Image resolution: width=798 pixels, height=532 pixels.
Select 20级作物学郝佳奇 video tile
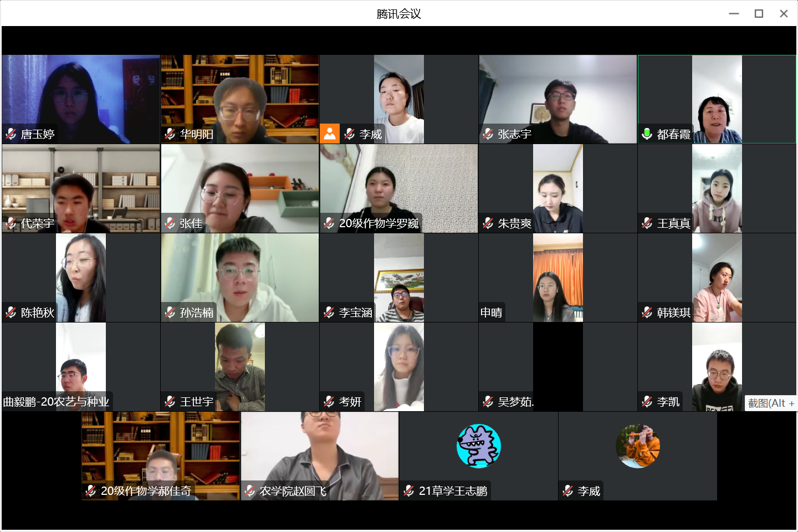[161, 456]
